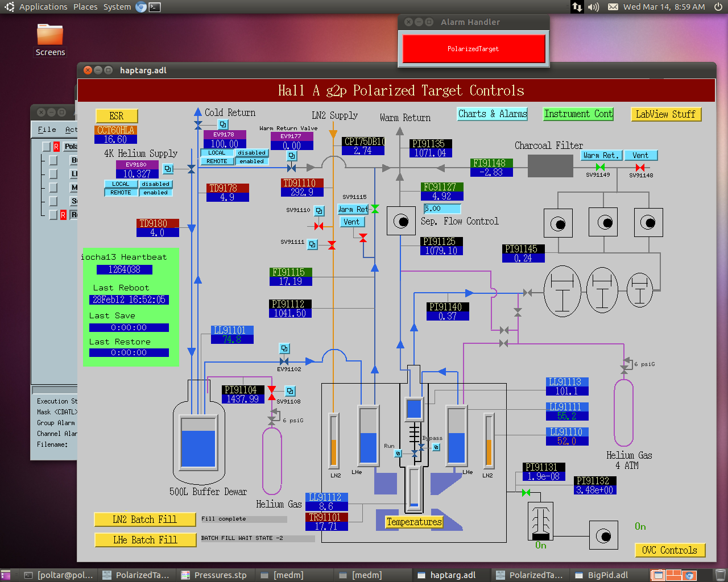Set EV9178 control to REMOTE
Screen dimensions: 728x582
click(217, 161)
